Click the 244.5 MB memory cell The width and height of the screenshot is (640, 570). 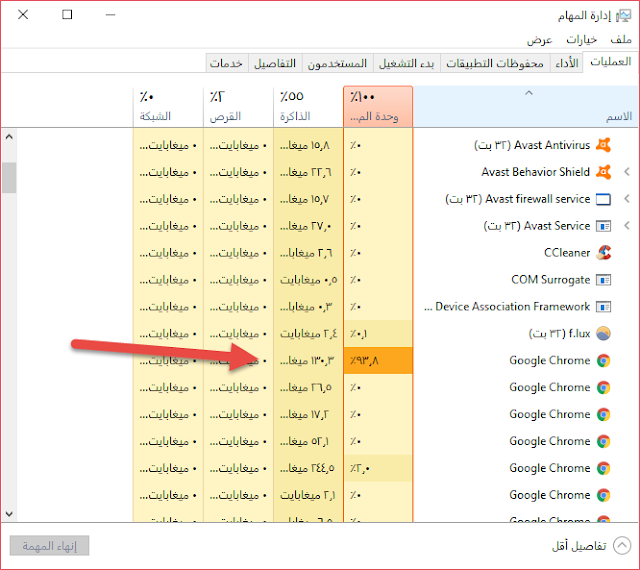(x=308, y=468)
